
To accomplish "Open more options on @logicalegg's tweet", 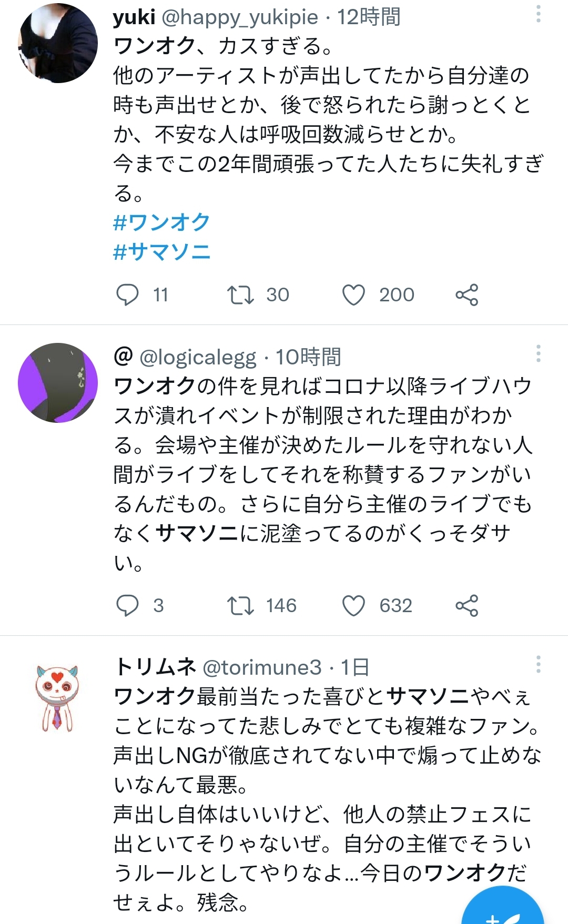I will [538, 353].
